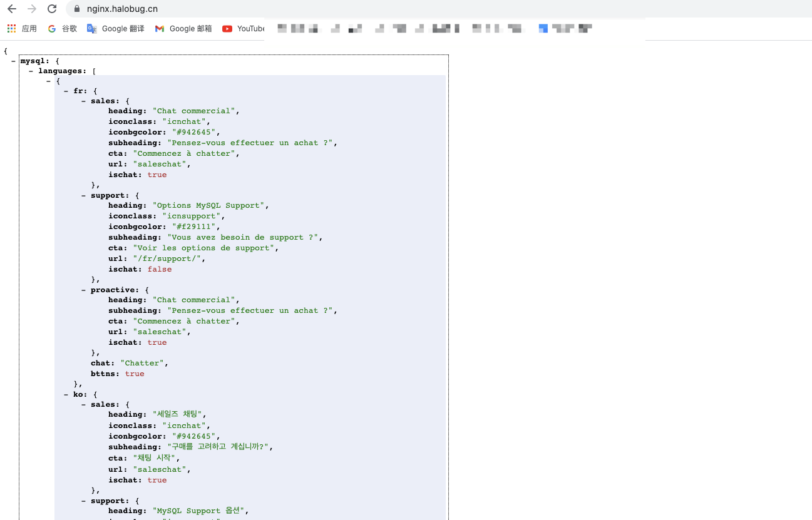This screenshot has height=520, width=812.
Task: Click the "/fr/support/" url value
Action: pos(167,258)
